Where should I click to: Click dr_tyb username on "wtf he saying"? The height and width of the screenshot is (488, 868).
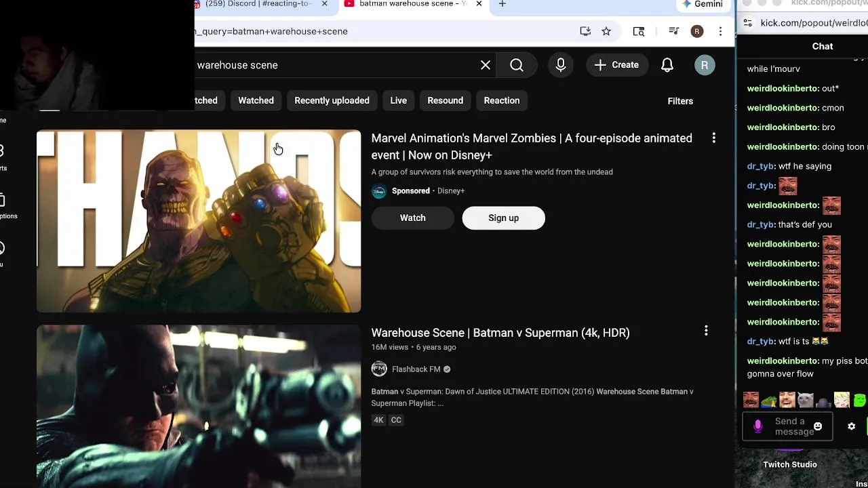pyautogui.click(x=761, y=166)
